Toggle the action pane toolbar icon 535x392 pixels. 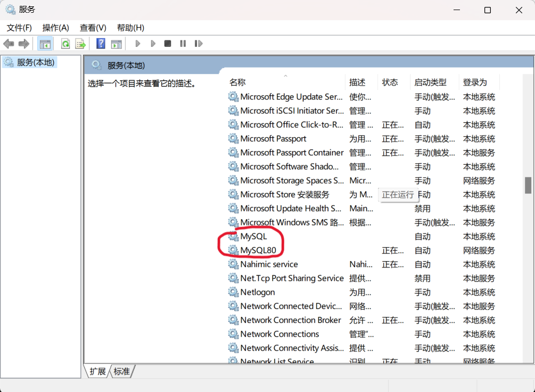pos(117,44)
